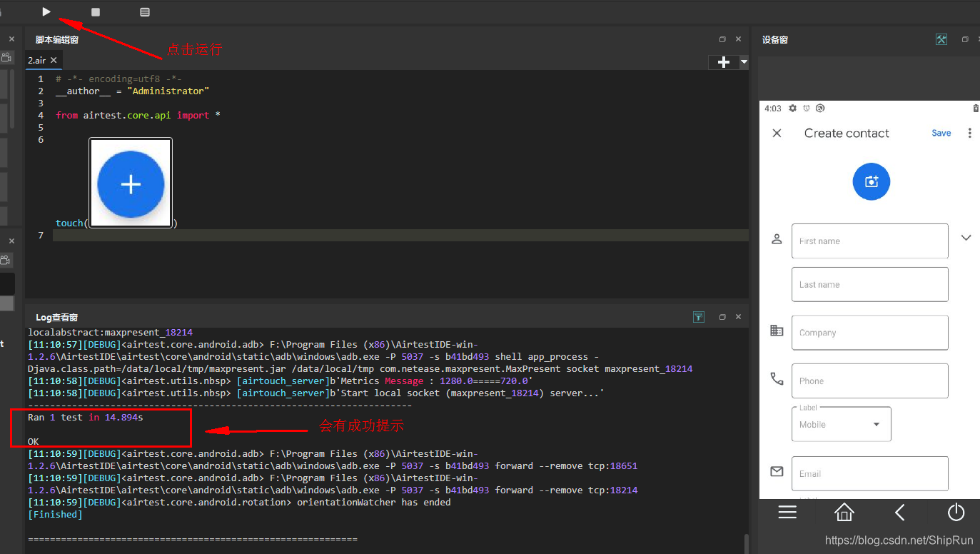Click the building icon beside Company
The width and height of the screenshot is (980, 554).
coord(777,331)
